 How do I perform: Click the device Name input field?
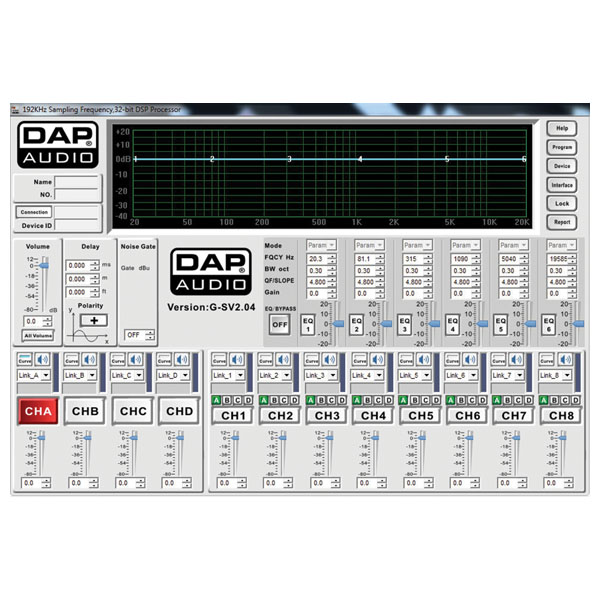[76, 183]
